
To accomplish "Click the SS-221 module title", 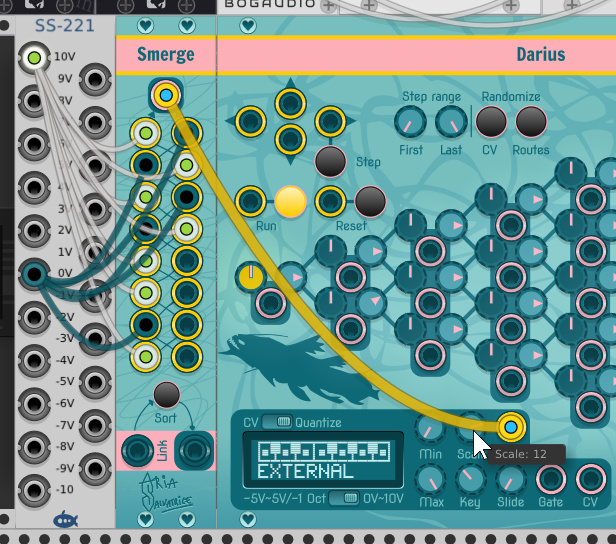I will 64,26.
